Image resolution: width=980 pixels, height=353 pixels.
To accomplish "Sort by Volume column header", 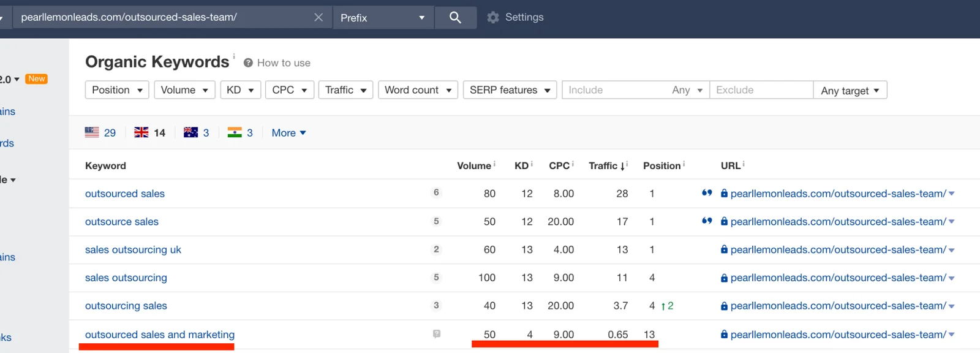I will point(474,165).
